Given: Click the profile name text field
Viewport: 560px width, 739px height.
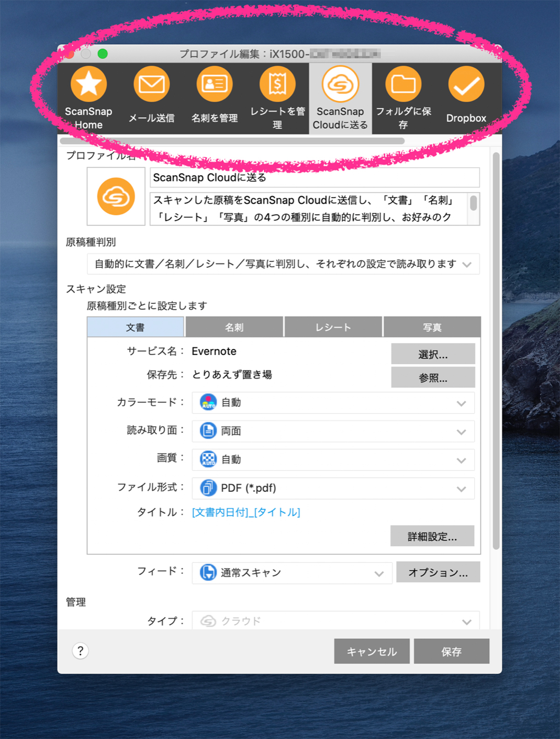Looking at the screenshot, I should [x=315, y=178].
